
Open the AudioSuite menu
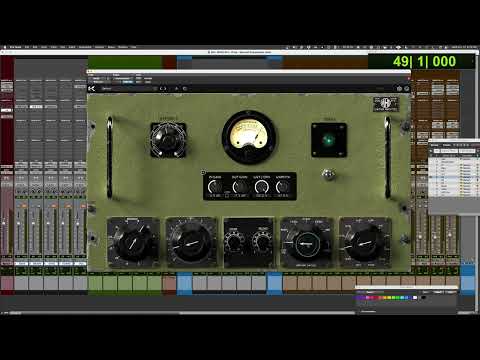(85, 47)
